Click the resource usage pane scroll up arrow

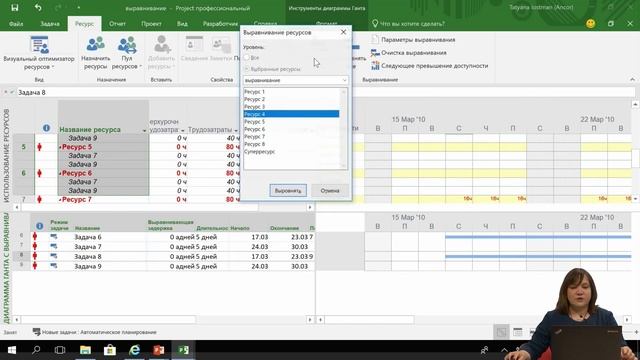click(635, 105)
